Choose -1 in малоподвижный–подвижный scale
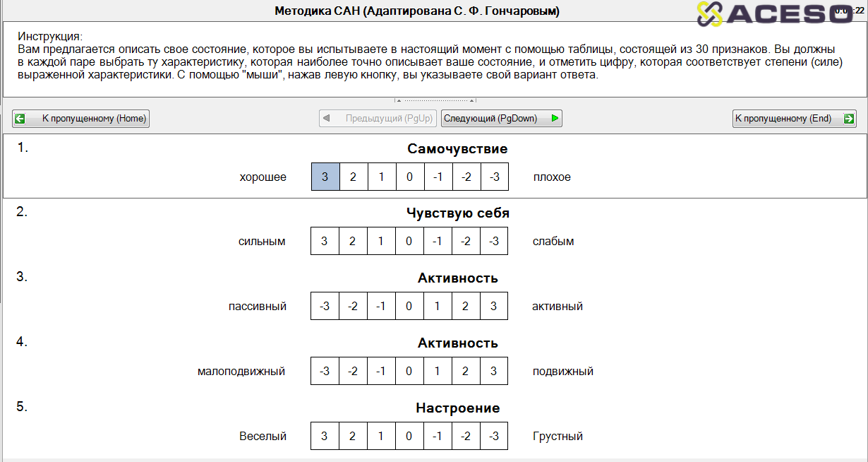The image size is (868, 462). click(x=381, y=371)
